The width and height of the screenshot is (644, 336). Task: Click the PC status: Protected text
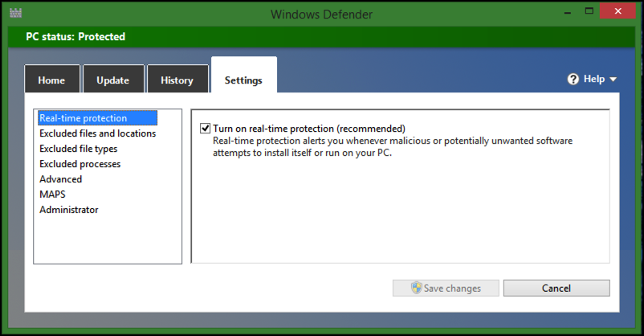point(75,37)
